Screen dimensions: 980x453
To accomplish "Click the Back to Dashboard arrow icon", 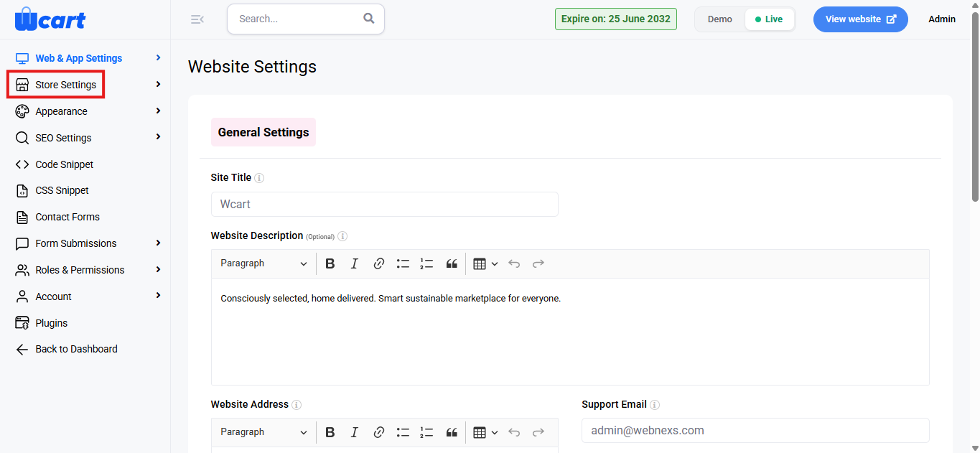I will coord(22,349).
